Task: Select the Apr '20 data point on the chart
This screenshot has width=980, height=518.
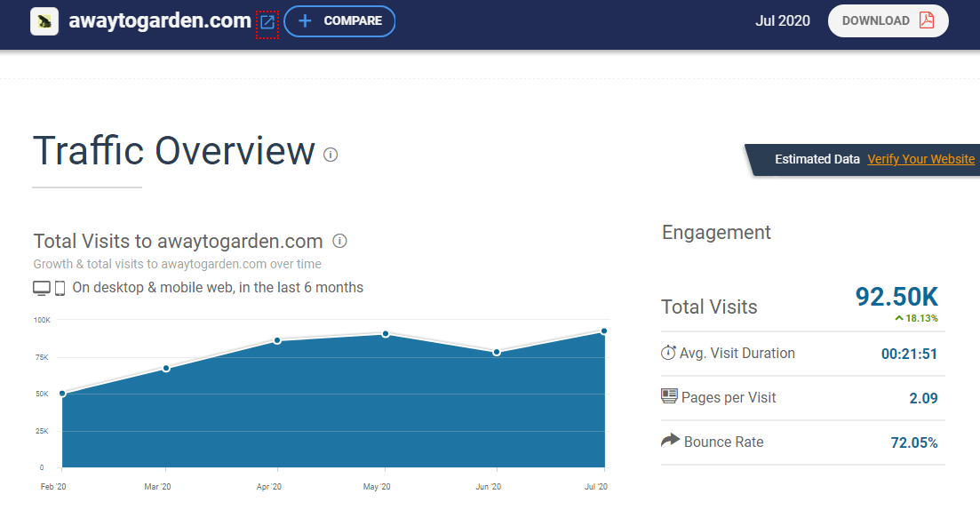Action: coord(277,340)
